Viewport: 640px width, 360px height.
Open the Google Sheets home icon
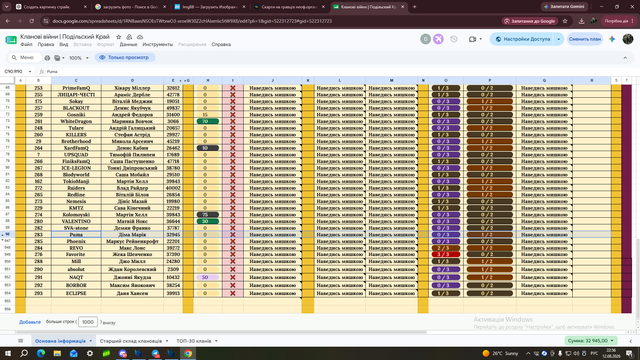click(x=11, y=40)
